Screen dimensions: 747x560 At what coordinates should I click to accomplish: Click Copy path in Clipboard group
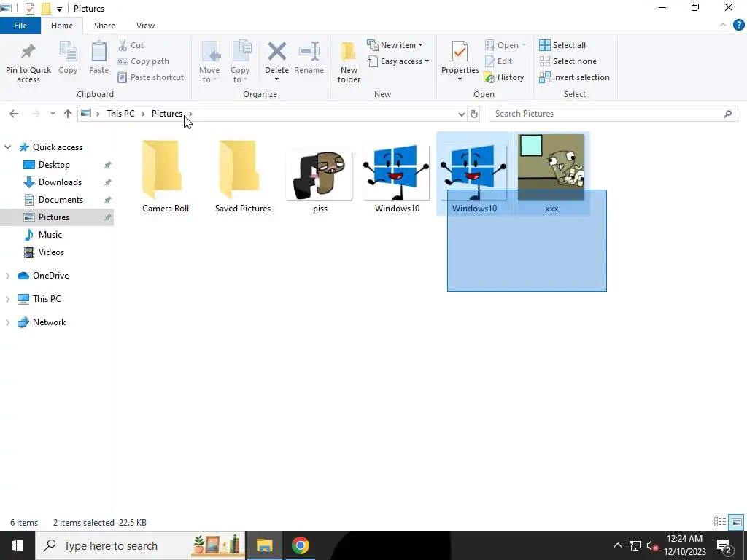click(143, 61)
